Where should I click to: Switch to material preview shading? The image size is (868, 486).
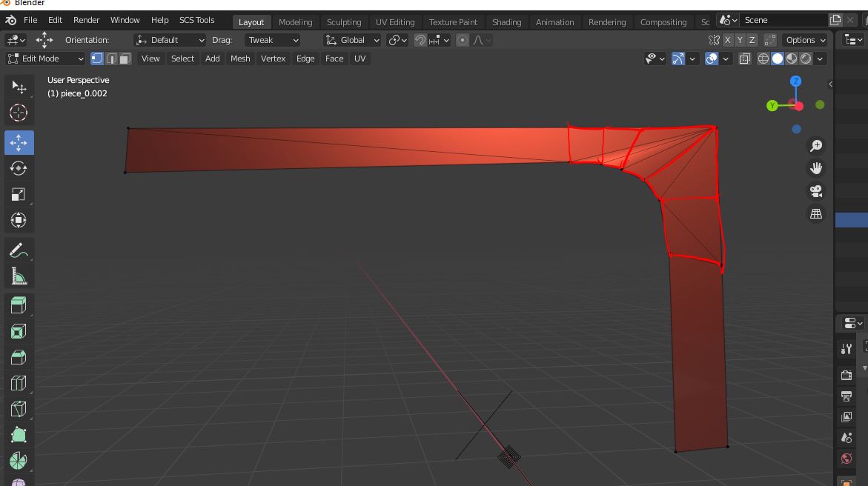click(792, 59)
